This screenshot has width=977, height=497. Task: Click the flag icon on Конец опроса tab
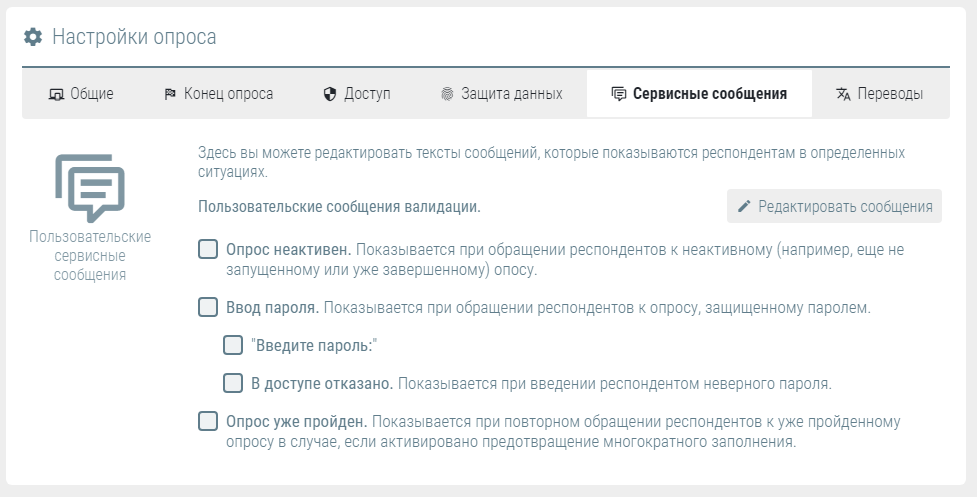point(170,94)
